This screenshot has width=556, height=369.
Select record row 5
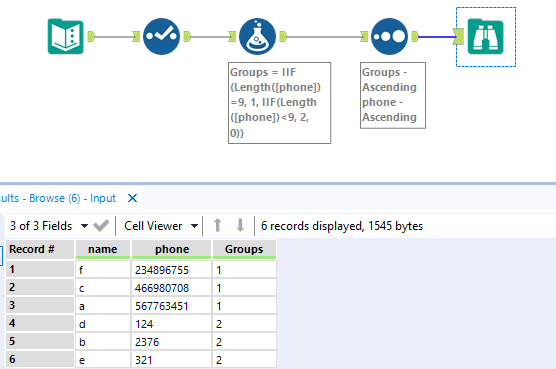point(40,342)
